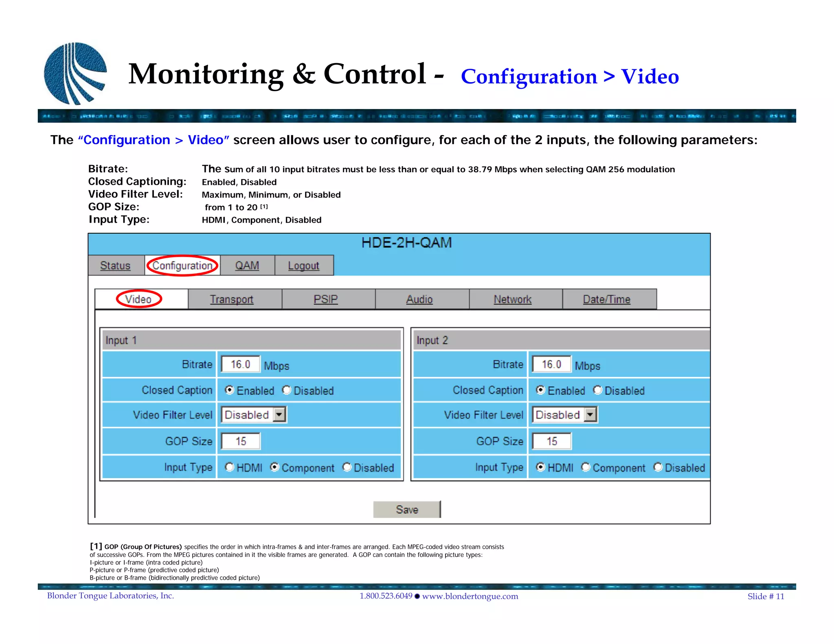Viewport: 834px width, 644px height.
Task: Click the phone number 1.800.523.6049
Action: [x=386, y=596]
